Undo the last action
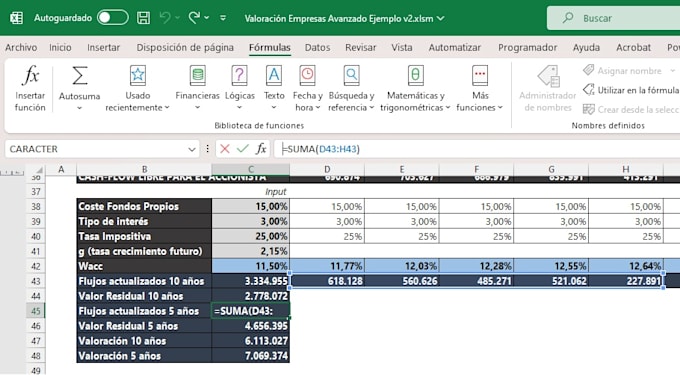 coord(165,18)
